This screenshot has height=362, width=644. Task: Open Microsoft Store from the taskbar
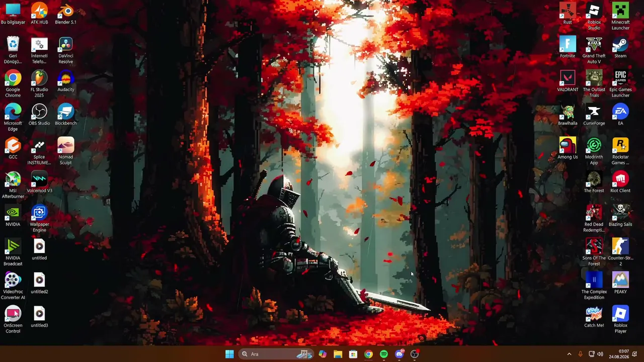point(353,354)
